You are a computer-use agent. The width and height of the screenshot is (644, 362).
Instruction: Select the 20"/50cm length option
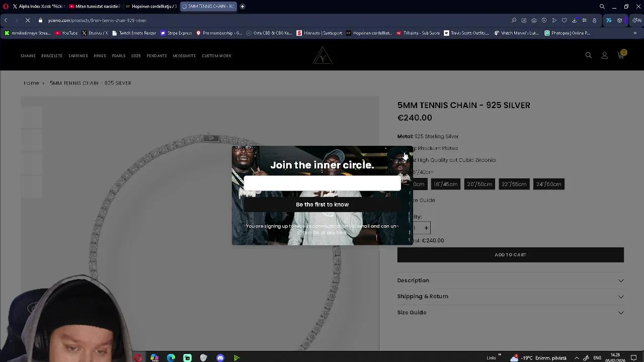point(479,184)
